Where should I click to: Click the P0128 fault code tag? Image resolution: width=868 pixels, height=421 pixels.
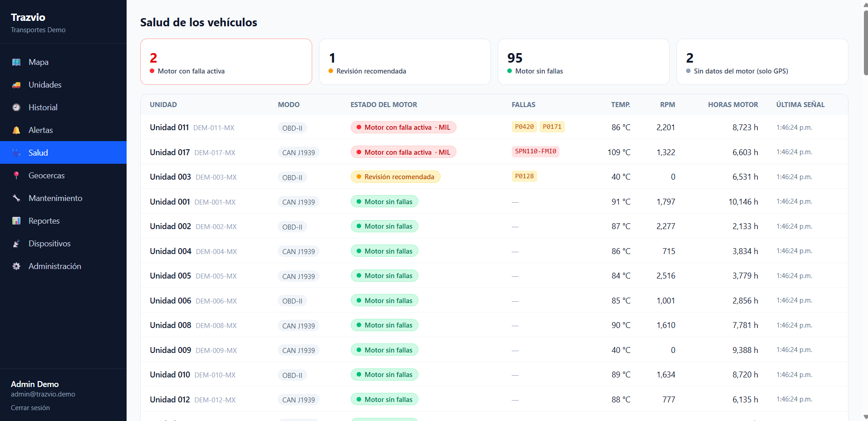[524, 176]
